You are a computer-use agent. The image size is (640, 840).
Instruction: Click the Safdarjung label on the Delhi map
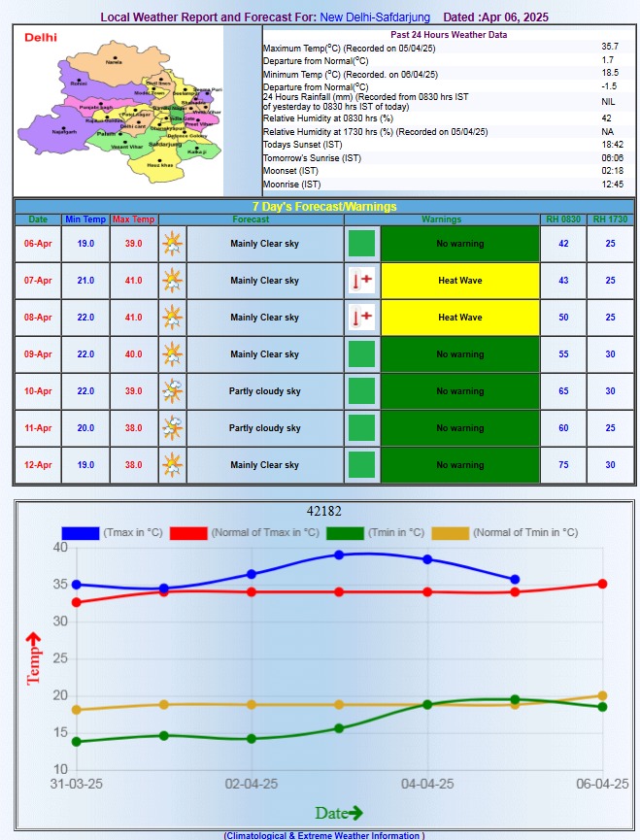click(165, 145)
